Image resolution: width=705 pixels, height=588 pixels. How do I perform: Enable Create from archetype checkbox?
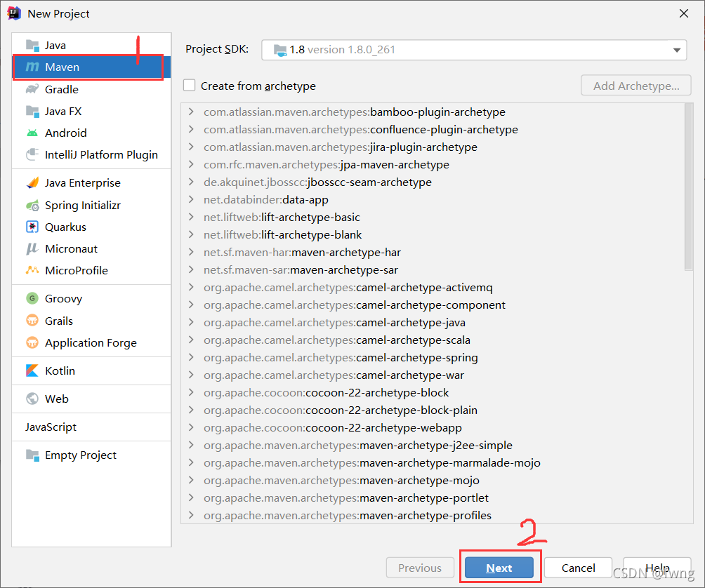pos(190,86)
